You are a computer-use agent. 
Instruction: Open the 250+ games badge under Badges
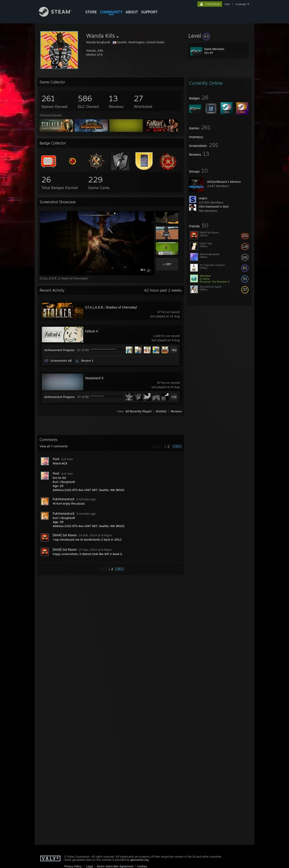195,109
